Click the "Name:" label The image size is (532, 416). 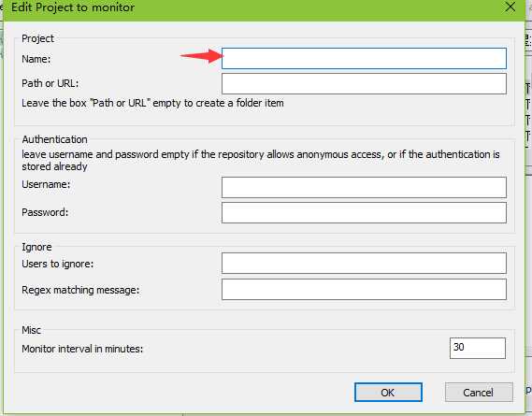[36, 59]
